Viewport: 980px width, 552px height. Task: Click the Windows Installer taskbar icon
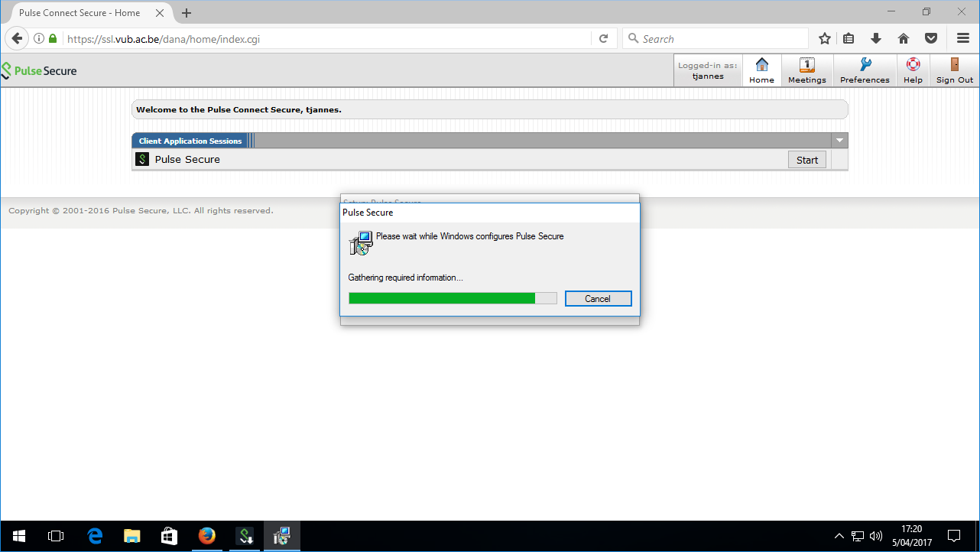pyautogui.click(x=282, y=536)
